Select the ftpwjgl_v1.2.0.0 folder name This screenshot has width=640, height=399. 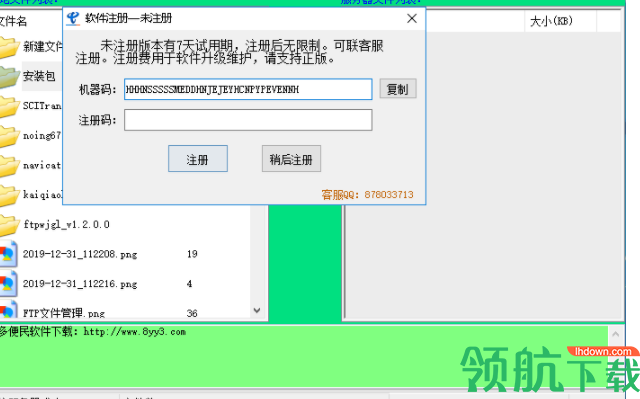66,224
